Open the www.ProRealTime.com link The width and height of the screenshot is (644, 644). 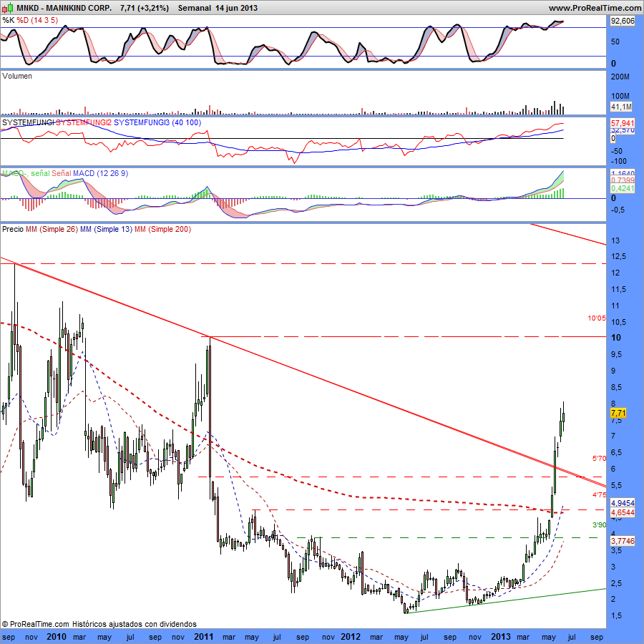coord(595,8)
